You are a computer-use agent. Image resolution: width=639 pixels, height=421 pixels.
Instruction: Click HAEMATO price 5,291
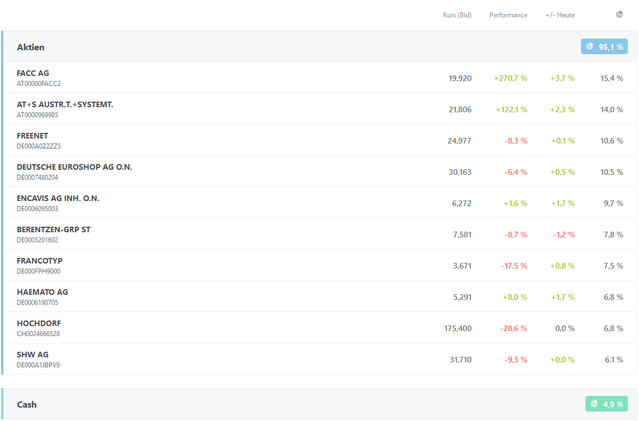(462, 297)
